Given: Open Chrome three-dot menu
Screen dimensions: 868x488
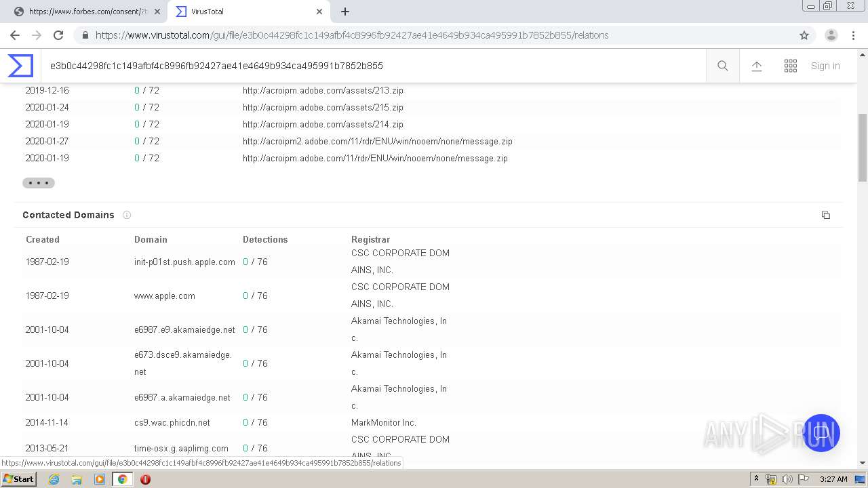Looking at the screenshot, I should point(853,35).
